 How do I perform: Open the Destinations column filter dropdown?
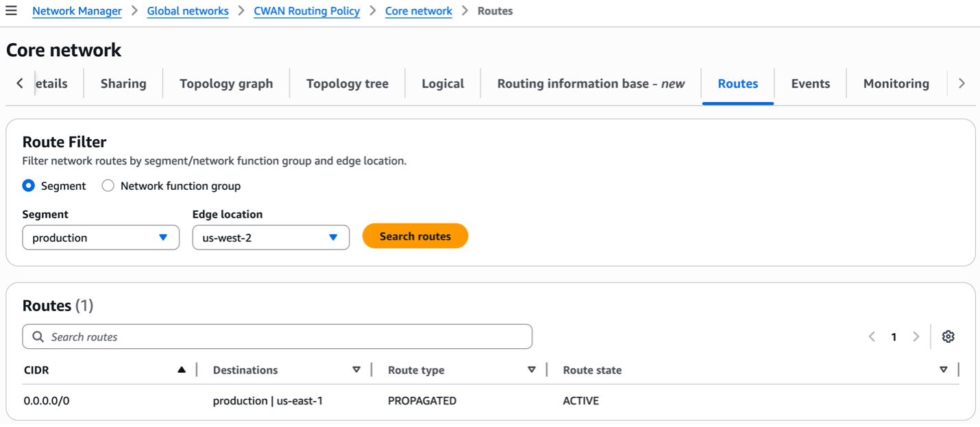point(357,369)
